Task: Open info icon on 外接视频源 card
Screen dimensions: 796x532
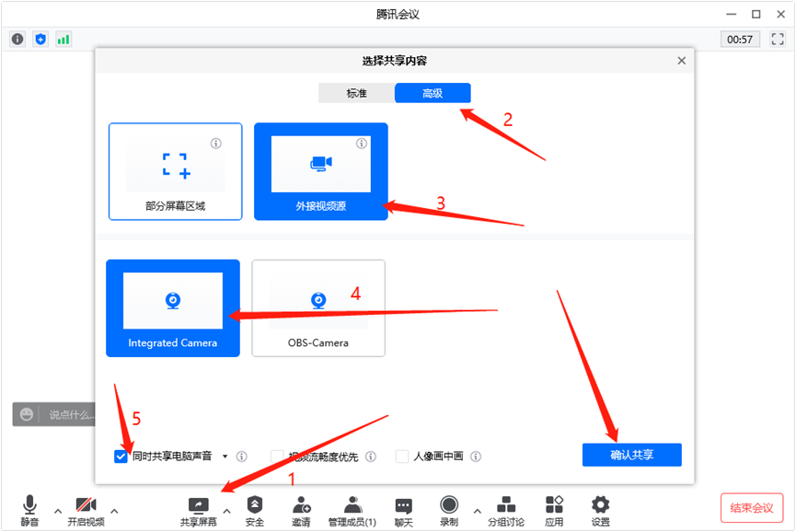Action: point(362,144)
